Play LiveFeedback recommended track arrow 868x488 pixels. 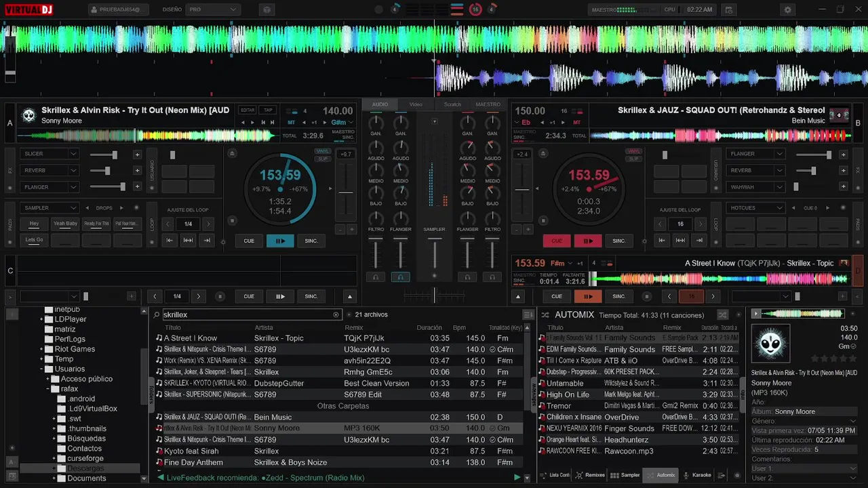point(517,478)
